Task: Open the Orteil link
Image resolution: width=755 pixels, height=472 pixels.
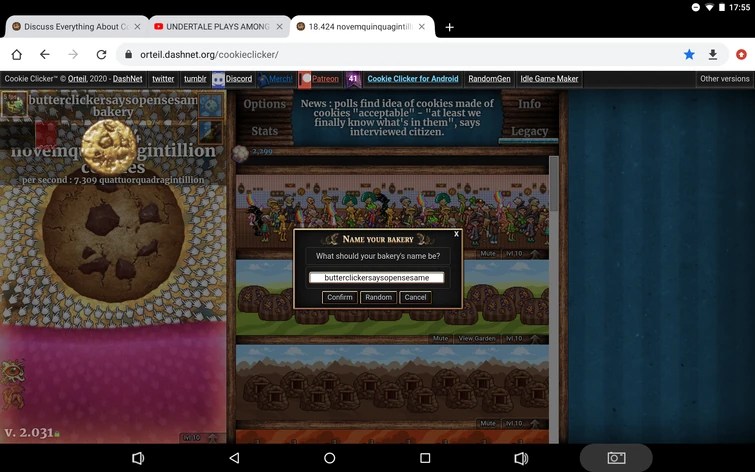Action: 77,79
